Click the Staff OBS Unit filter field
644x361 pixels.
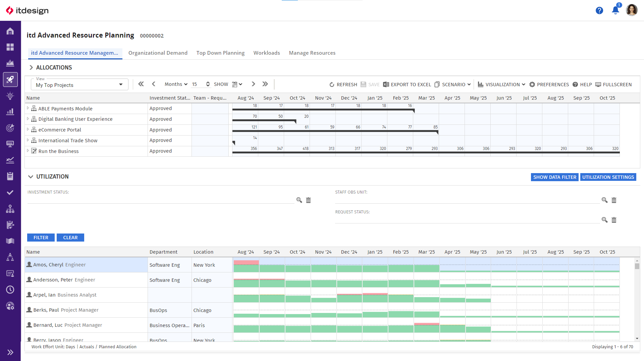pyautogui.click(x=468, y=200)
